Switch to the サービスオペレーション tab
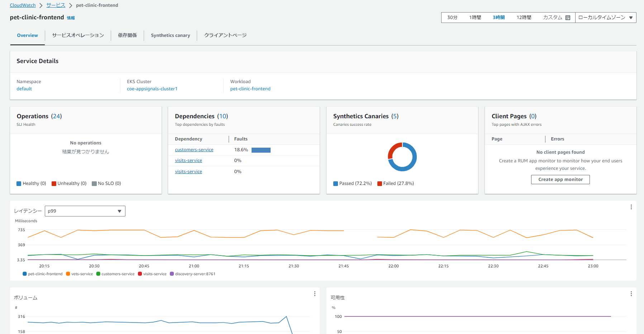This screenshot has height=334, width=644. (x=78, y=35)
